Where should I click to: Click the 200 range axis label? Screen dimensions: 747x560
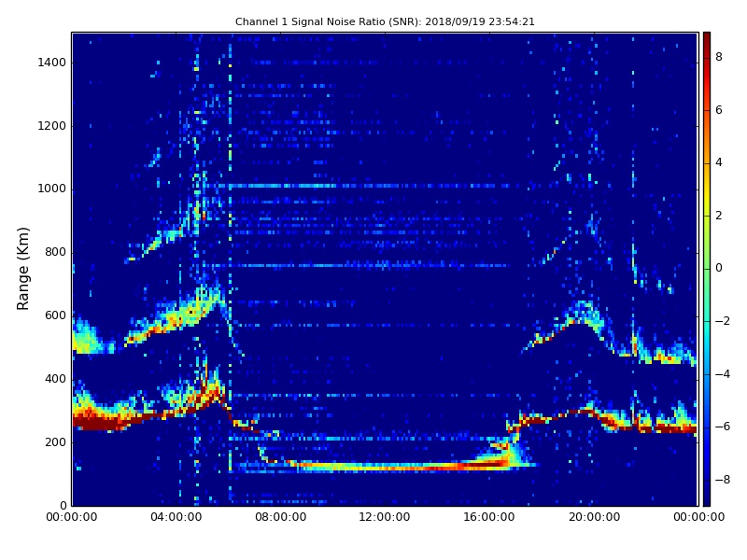pyautogui.click(x=55, y=441)
